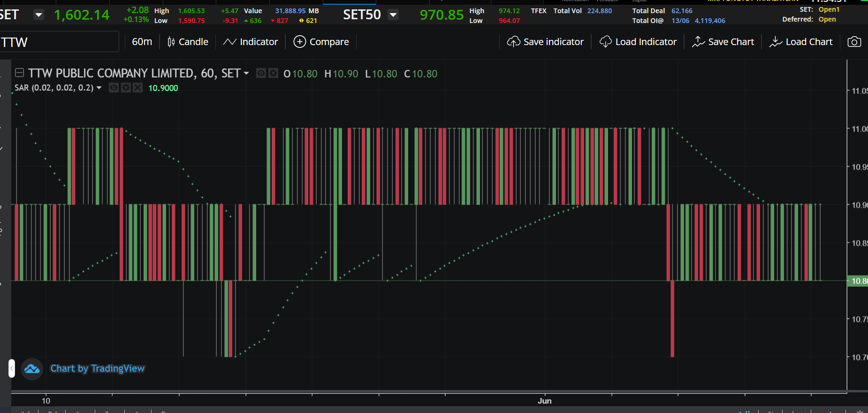Click Deferred Open status text
This screenshot has width=868, height=413.
tap(827, 19)
